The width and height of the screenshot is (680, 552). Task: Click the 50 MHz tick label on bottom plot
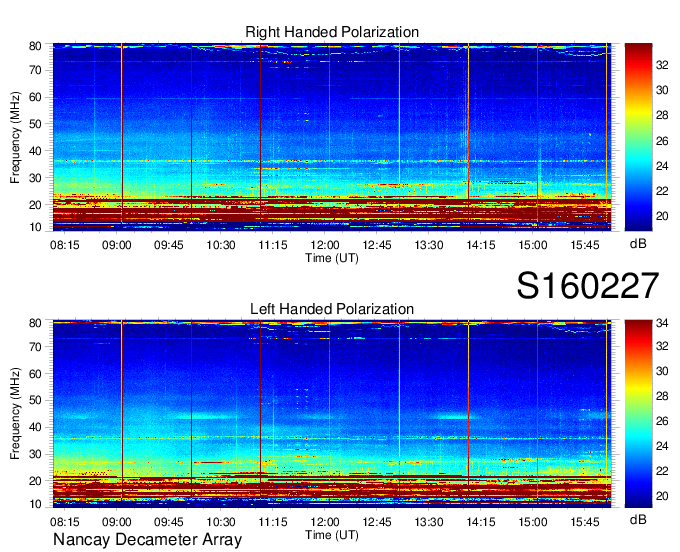click(x=35, y=400)
